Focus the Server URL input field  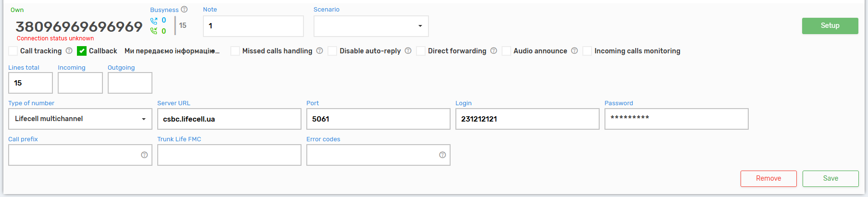point(229,119)
